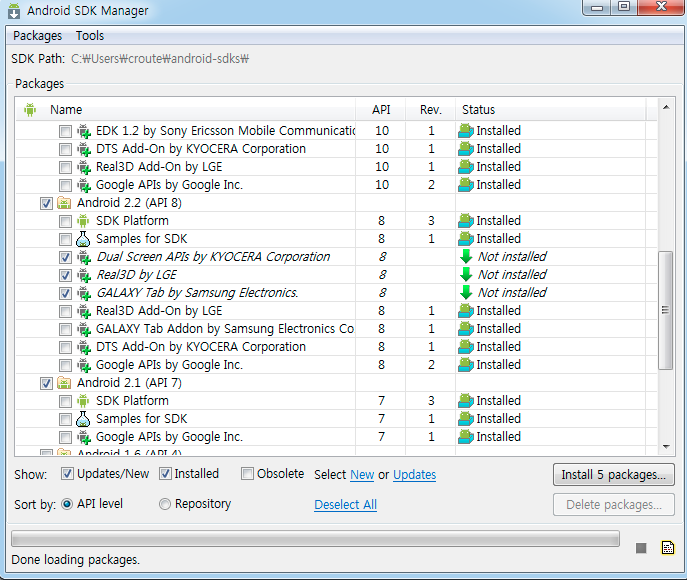Image resolution: width=687 pixels, height=580 pixels.
Task: Toggle the Installed show filter
Action: tap(165, 474)
